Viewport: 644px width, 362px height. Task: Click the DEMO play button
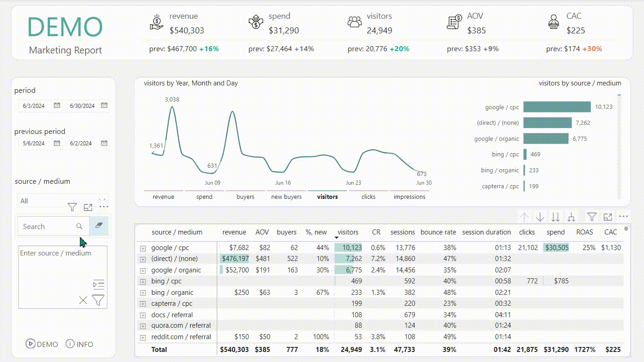(42, 344)
